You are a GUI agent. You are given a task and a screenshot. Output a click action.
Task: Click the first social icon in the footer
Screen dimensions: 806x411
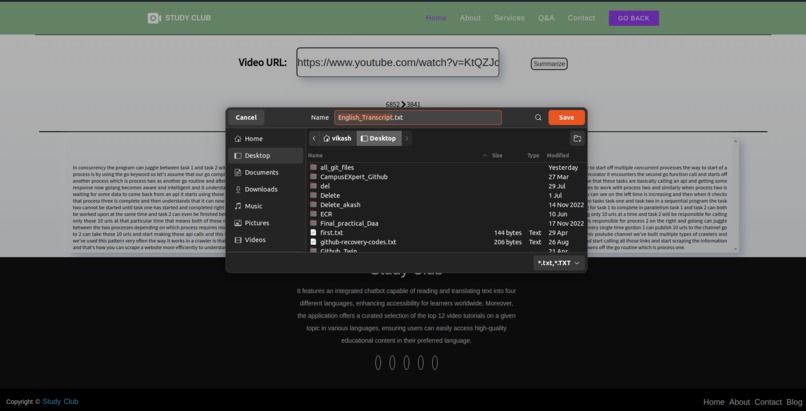[378, 363]
